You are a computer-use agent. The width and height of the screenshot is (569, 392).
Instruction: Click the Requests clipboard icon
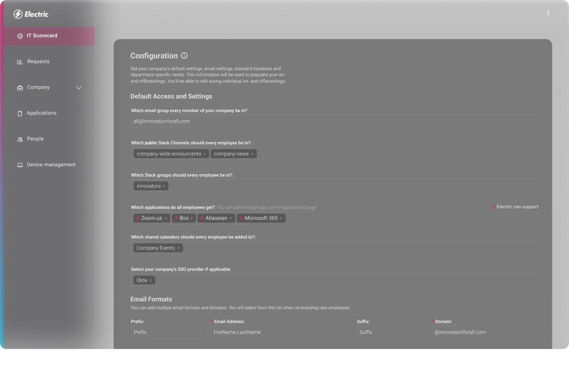(x=20, y=61)
